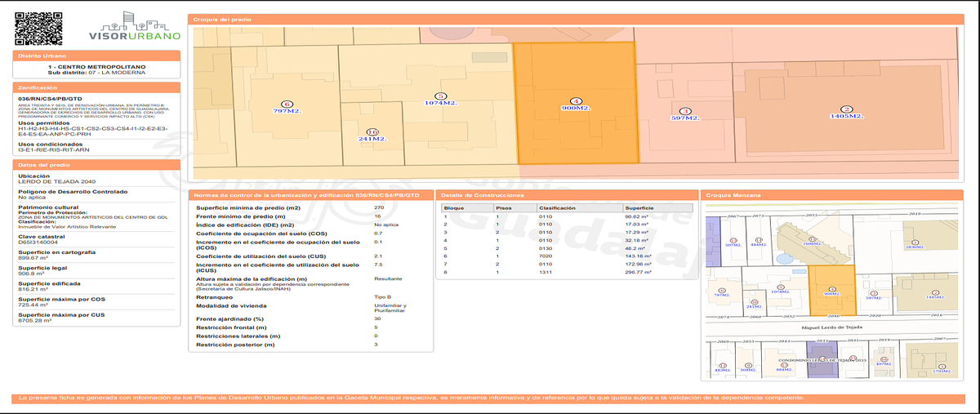
Task: Click parcel number 4 marker in Croquis del predio
Action: tap(576, 100)
